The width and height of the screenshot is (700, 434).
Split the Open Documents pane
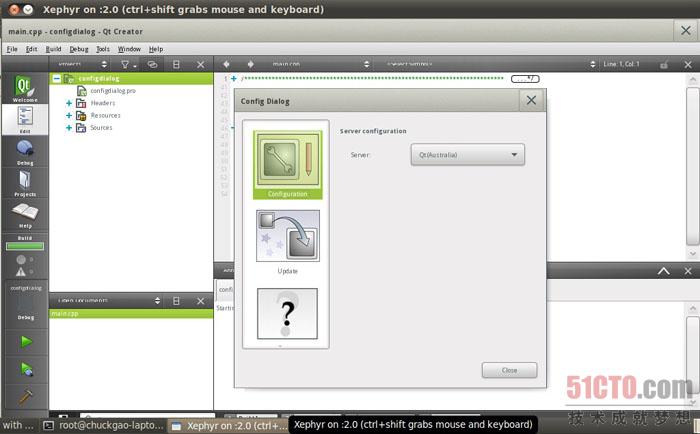(x=176, y=301)
